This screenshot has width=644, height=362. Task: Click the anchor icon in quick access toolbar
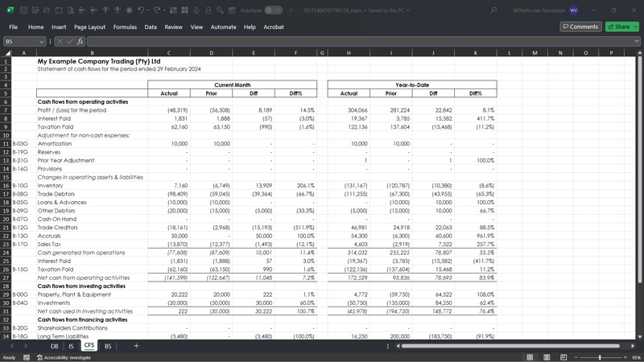click(196, 10)
